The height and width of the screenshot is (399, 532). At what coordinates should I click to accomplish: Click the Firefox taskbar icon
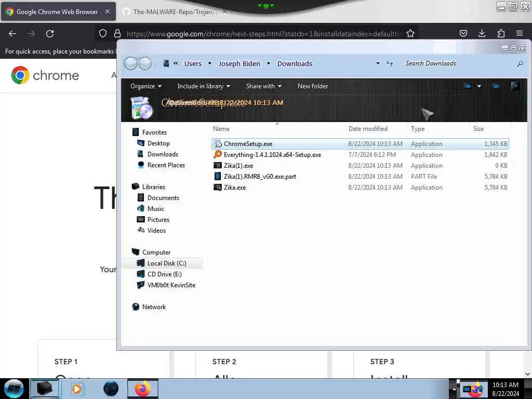[x=143, y=389]
